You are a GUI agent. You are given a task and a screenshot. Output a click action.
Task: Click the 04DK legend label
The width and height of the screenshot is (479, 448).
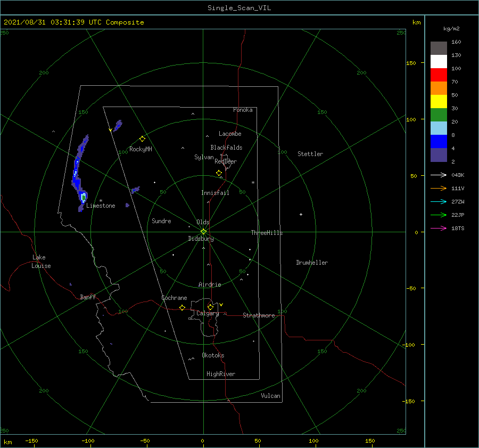pyautogui.click(x=458, y=175)
